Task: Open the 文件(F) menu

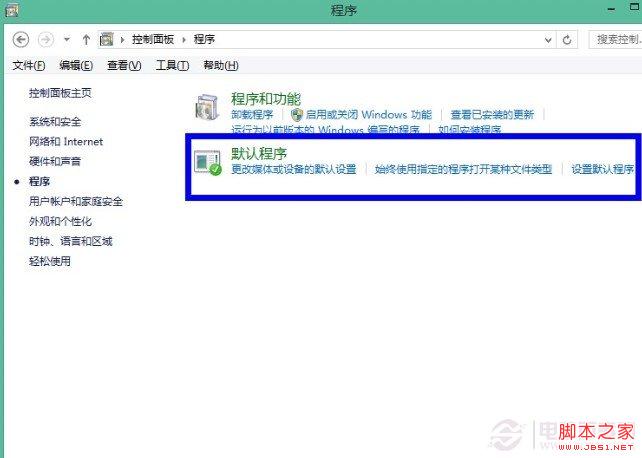Action: (29, 65)
